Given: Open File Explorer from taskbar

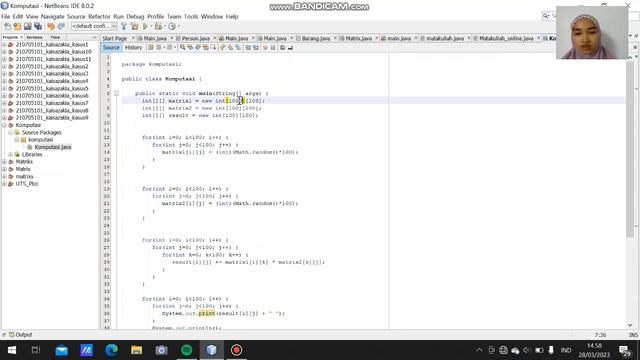Looking at the screenshot, I should point(136,350).
